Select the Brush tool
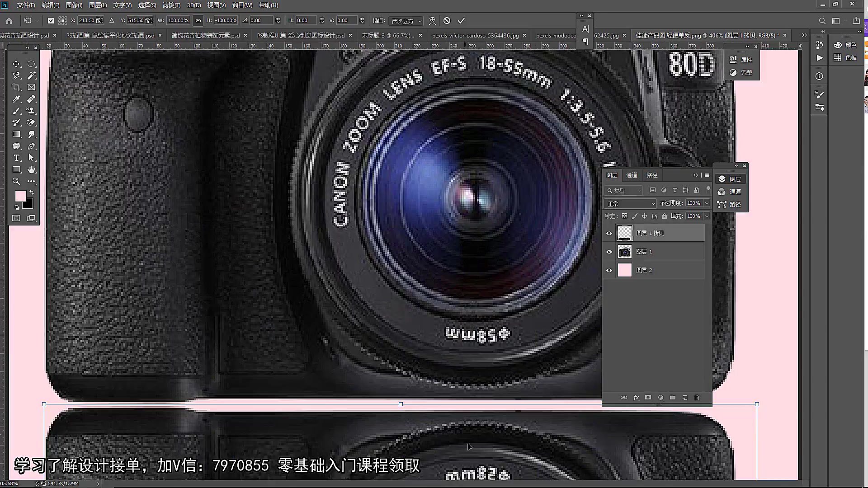 coord(16,111)
